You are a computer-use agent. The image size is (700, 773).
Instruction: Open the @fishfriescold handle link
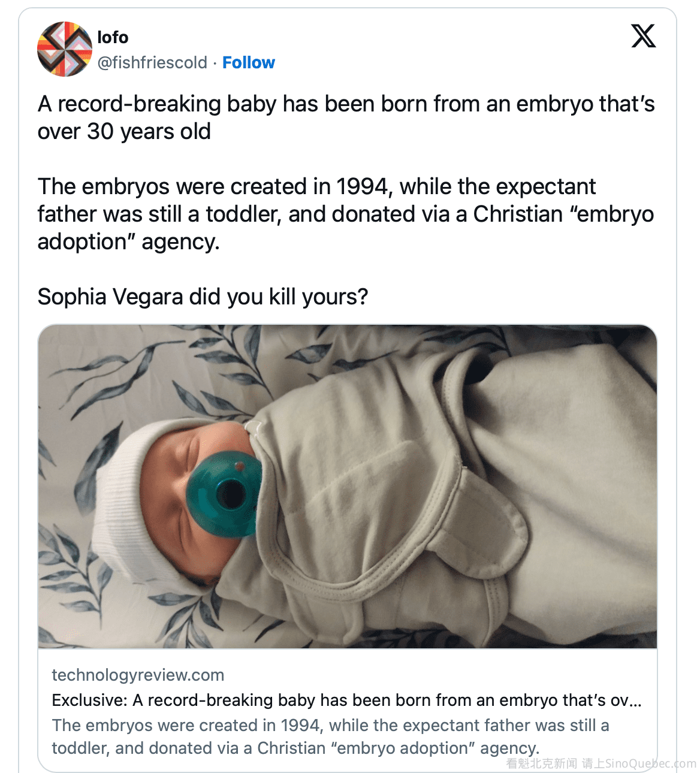(152, 62)
